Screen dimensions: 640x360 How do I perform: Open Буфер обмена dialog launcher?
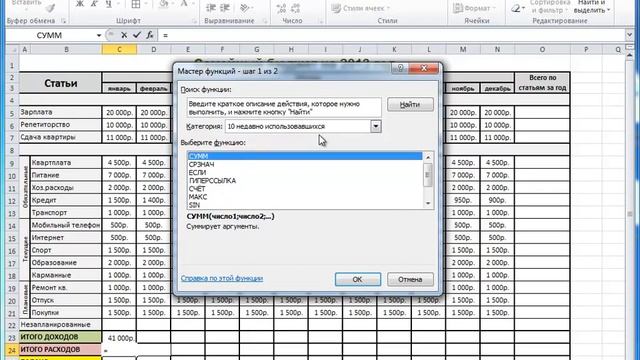point(64,21)
